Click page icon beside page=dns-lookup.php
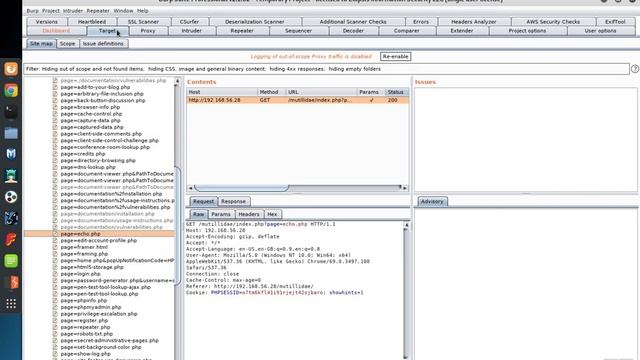 (55, 167)
